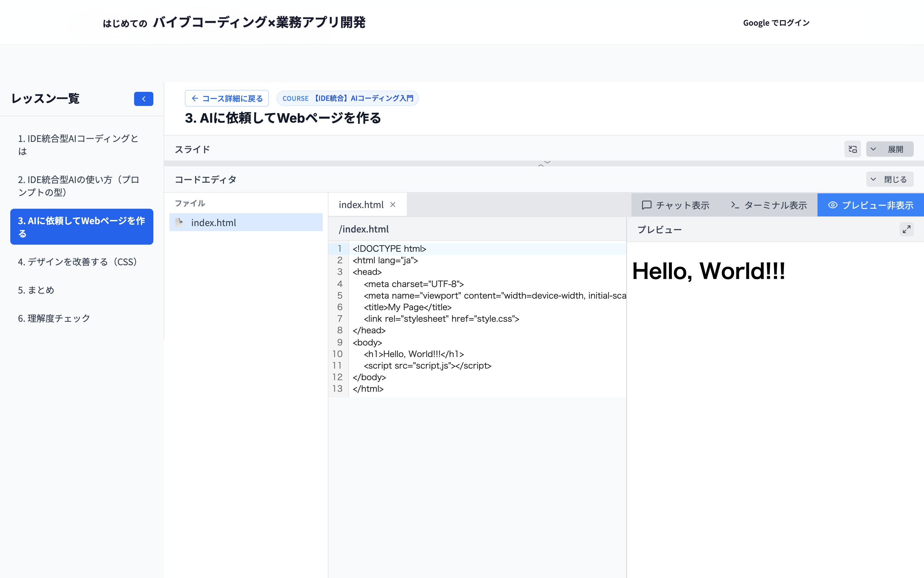Screen dimensions: 924x578
Task: Select index.html in the file list
Action: 246,223
